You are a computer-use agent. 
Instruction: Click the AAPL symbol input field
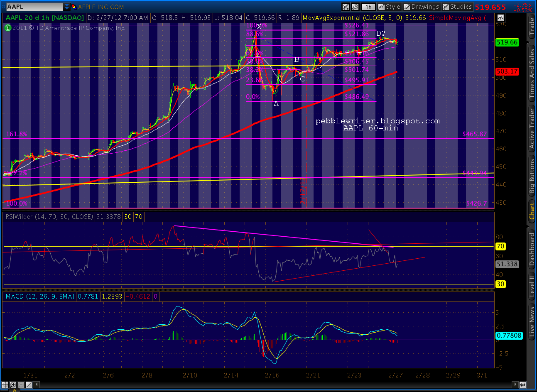coord(34,7)
